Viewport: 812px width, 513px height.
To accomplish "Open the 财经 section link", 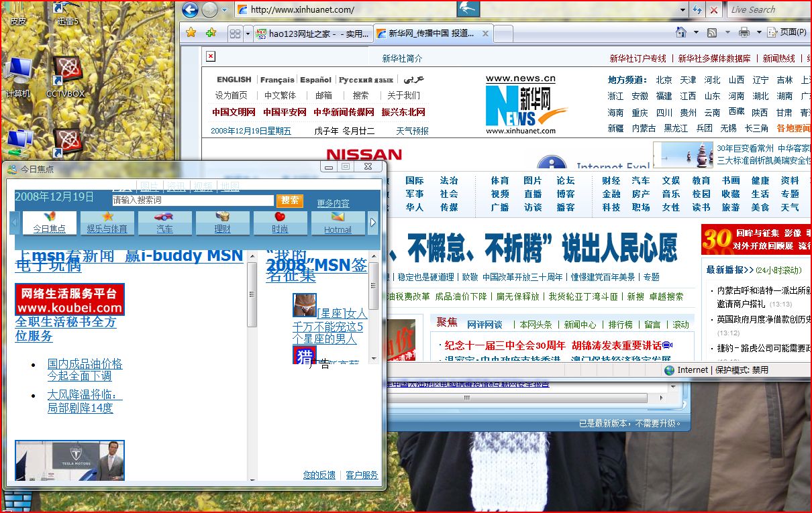I will point(611,180).
